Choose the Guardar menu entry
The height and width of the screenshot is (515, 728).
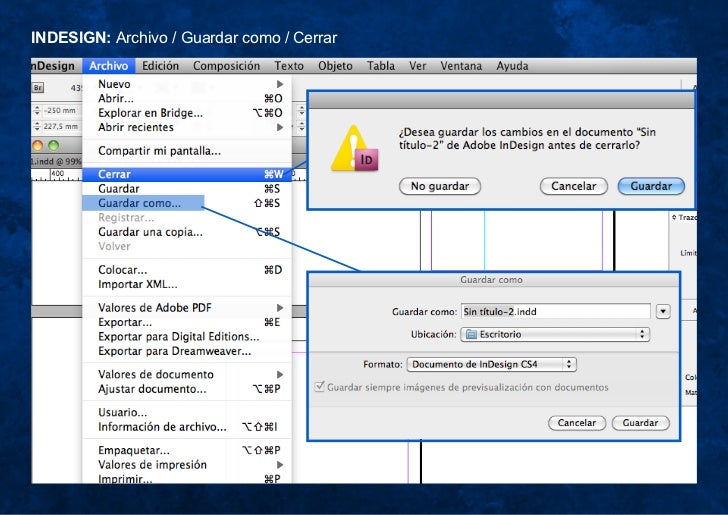pyautogui.click(x=187, y=189)
